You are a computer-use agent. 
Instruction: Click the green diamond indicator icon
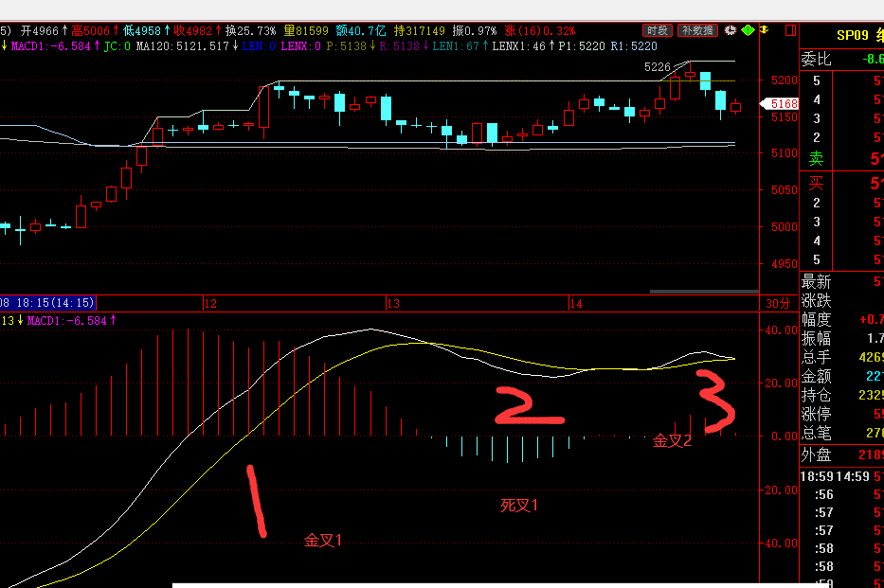[x=749, y=30]
